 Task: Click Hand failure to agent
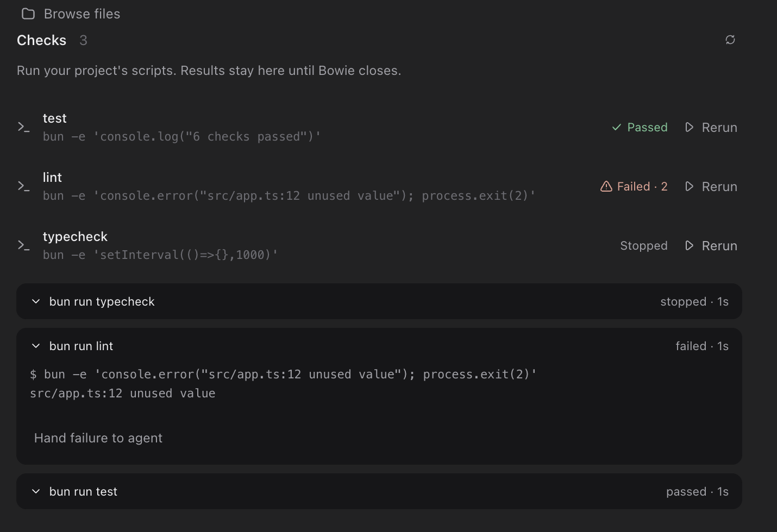click(98, 438)
